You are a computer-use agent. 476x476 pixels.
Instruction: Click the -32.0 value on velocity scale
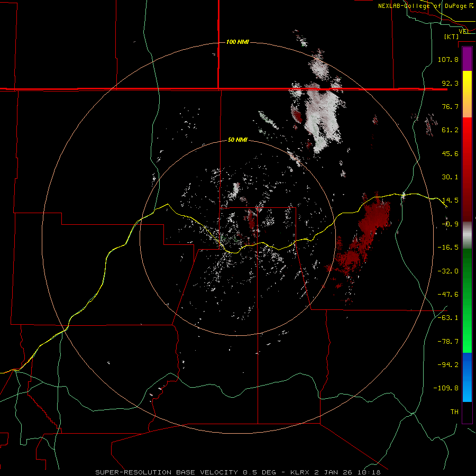pos(448,271)
